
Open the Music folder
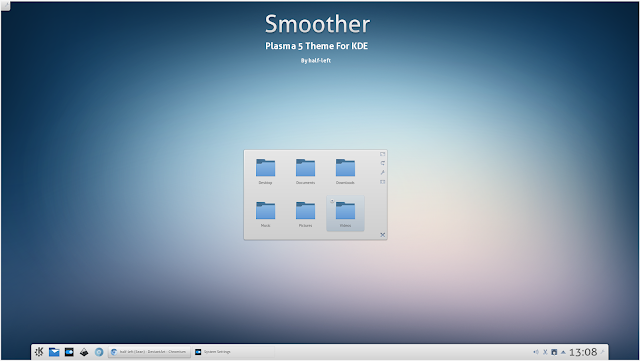265,214
